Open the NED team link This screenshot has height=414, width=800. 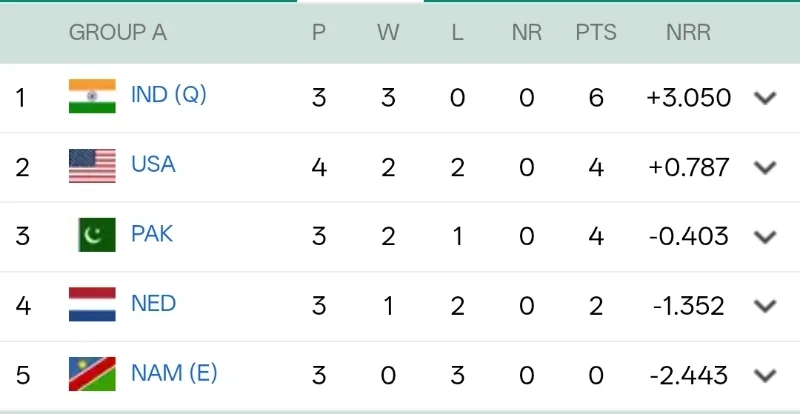(153, 303)
